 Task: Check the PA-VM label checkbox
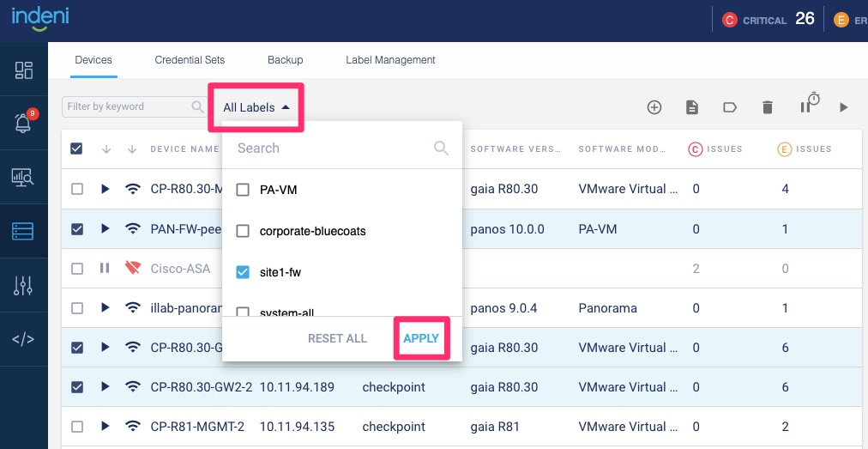[243, 190]
